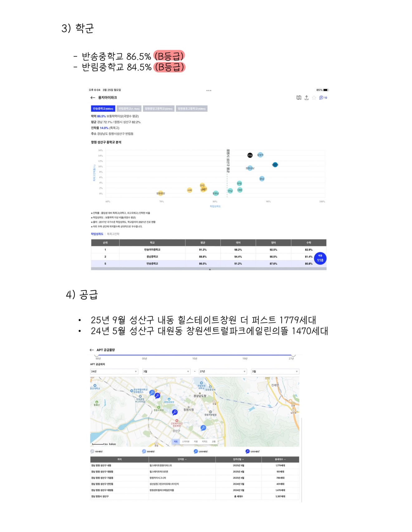This screenshot has height=532, width=412.
Task: Click 웅남중학교 row in ranking table
Action: point(209,257)
